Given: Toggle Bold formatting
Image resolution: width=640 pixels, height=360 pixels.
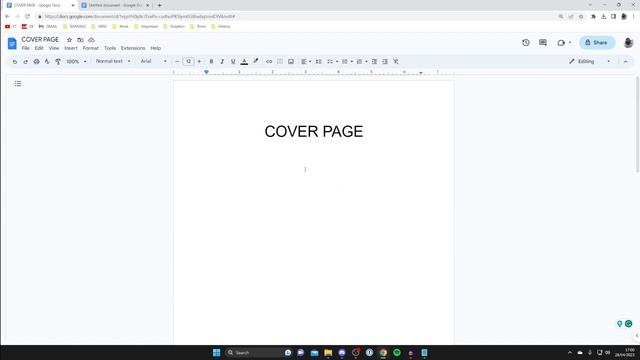Looking at the screenshot, I should (211, 62).
